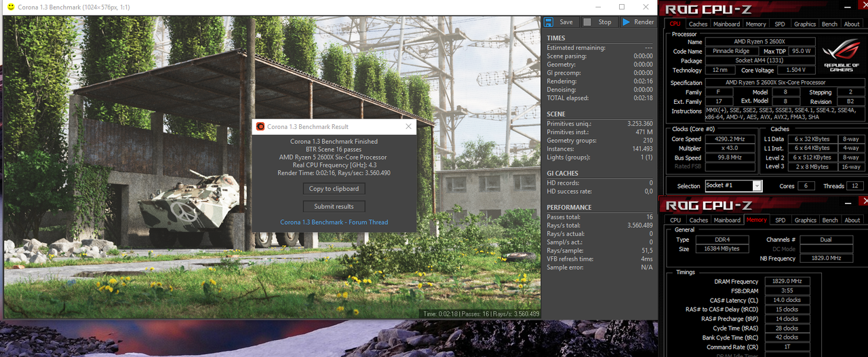Open the Selection Socket #1 dropdown

click(757, 186)
